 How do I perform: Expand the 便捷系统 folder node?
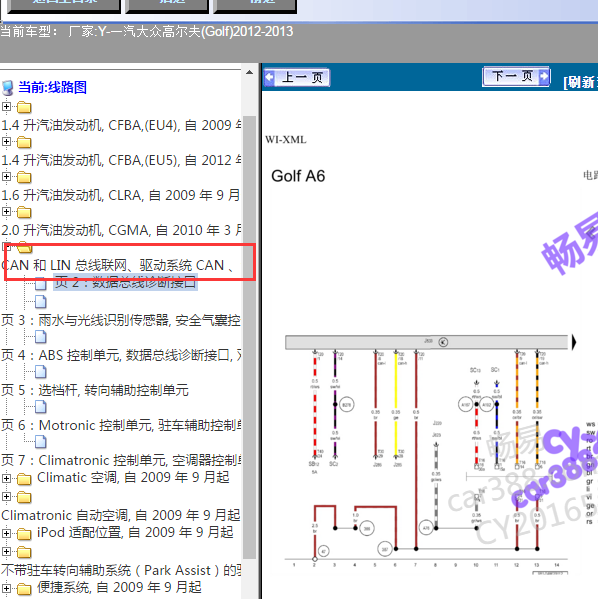6,588
